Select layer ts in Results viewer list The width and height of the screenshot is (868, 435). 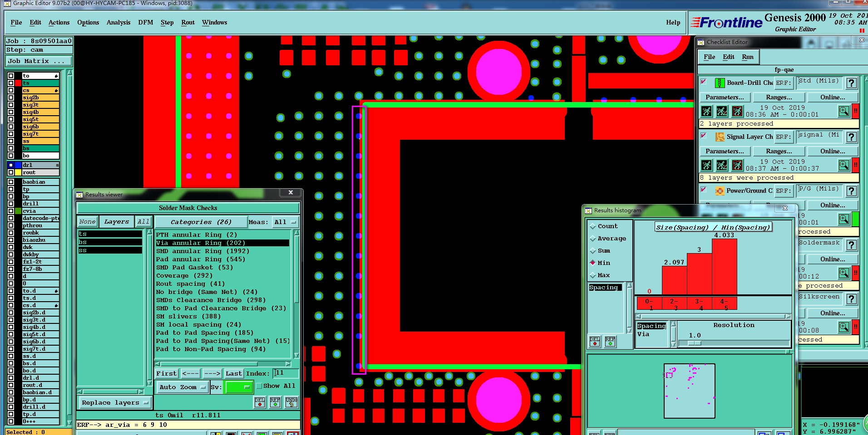(110, 234)
